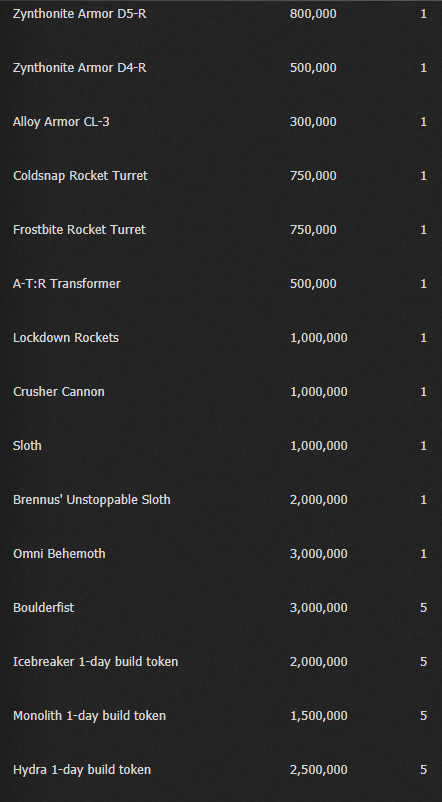Click the 2,500,000 price for Hydra token
This screenshot has height=802, width=442.
(319, 769)
